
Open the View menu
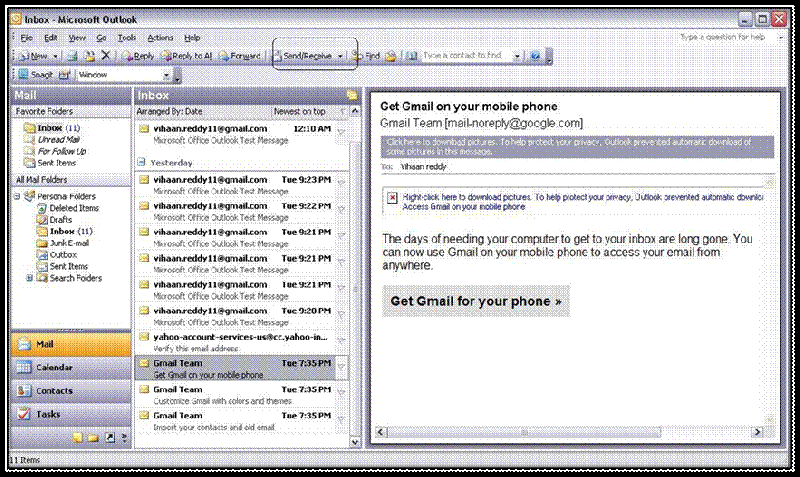point(77,38)
